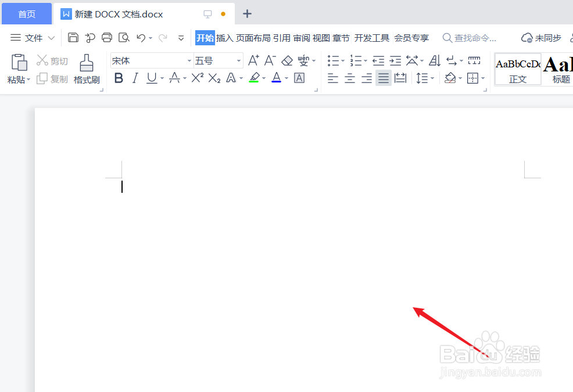Toggle Bold formatting
This screenshot has width=573, height=392.
[119, 78]
